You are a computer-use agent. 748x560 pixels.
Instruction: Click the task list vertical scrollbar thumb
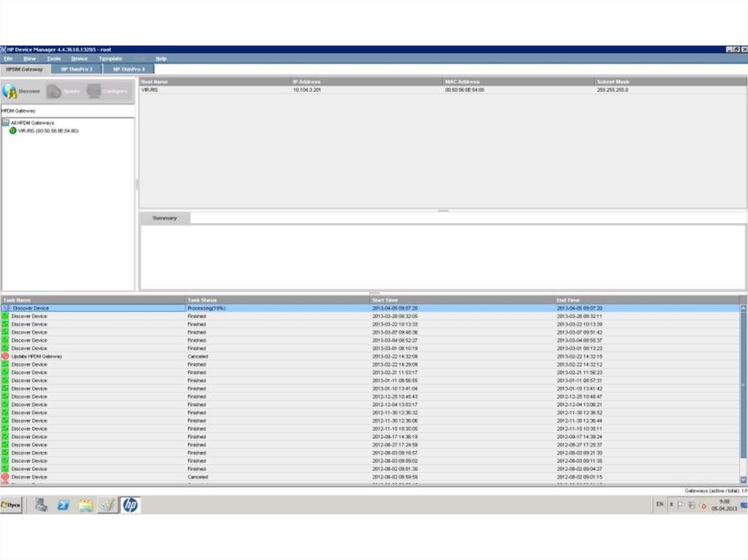(x=743, y=385)
